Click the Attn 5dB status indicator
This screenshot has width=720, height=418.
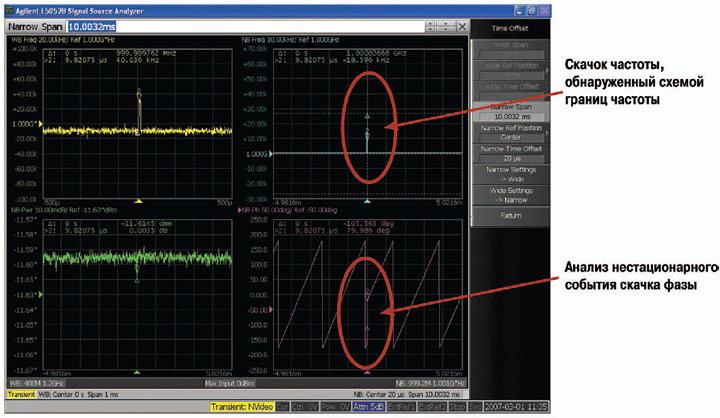pyautogui.click(x=368, y=407)
